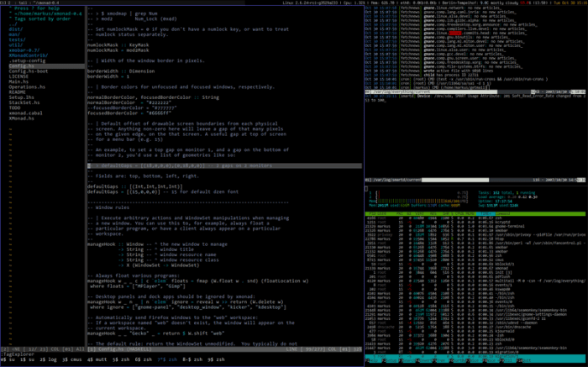Go up to the parent ../ directory
Screen dimensions: 588x367
[13, 24]
